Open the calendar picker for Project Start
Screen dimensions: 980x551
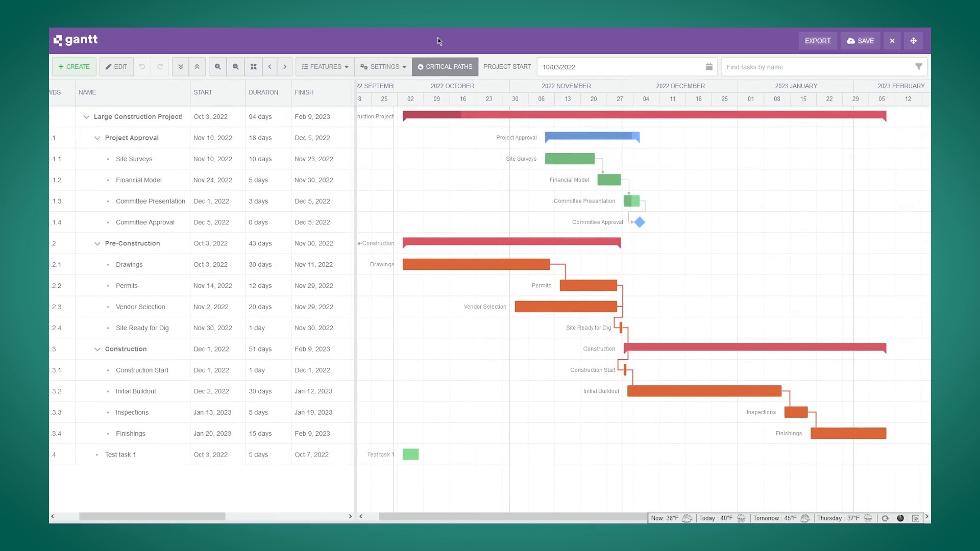709,66
